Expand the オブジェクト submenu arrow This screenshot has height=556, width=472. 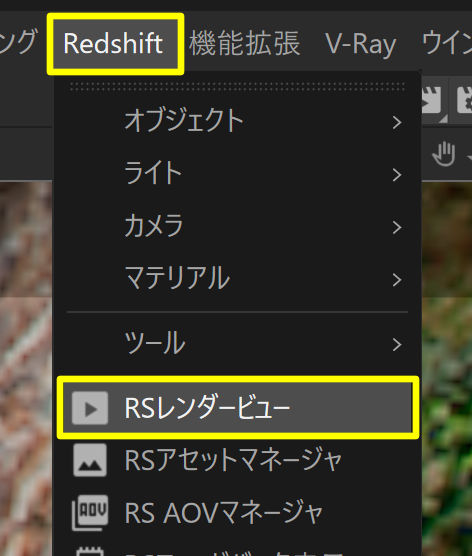pos(397,122)
